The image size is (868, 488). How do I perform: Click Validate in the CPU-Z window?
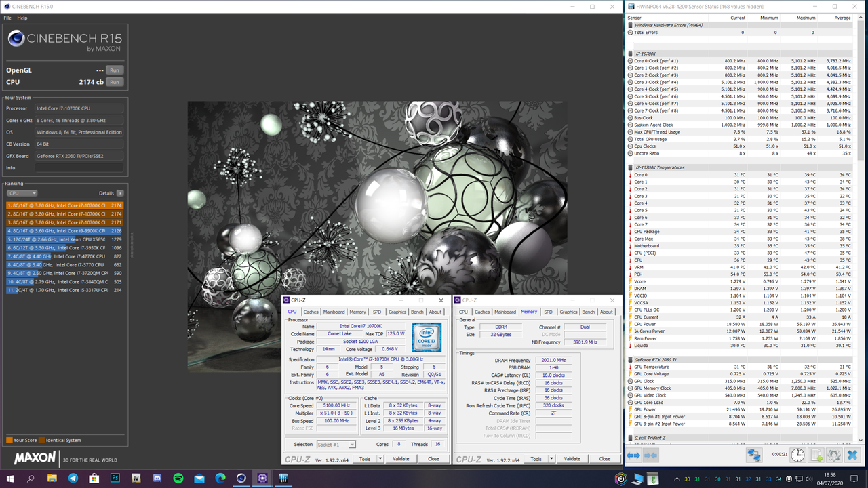click(401, 458)
